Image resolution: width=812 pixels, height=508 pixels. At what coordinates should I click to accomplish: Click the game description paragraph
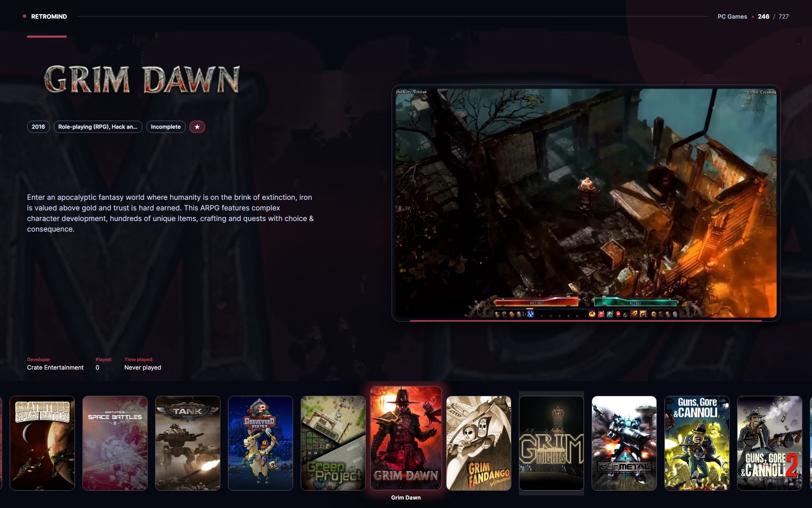[x=170, y=213]
